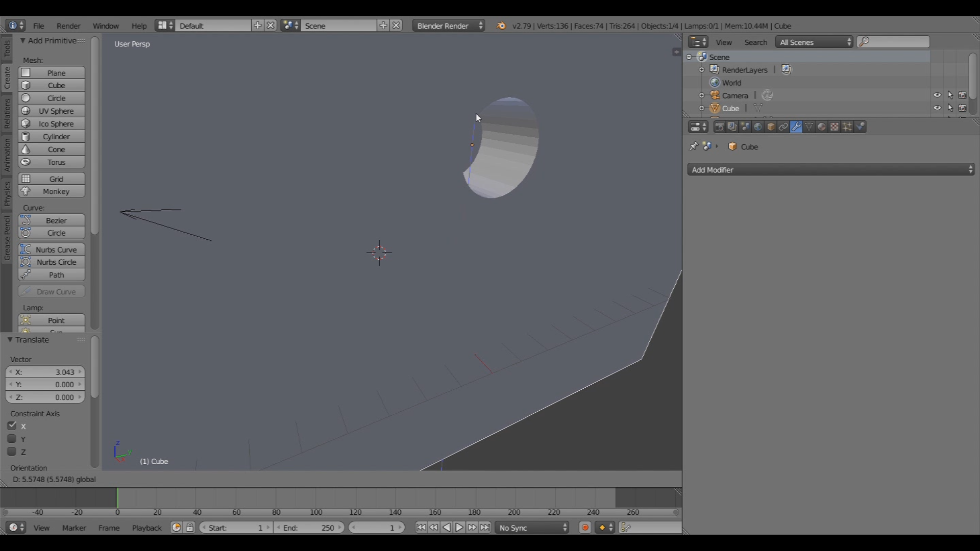This screenshot has height=551, width=980.
Task: Disable the X constraint axis checkbox
Action: point(12,426)
